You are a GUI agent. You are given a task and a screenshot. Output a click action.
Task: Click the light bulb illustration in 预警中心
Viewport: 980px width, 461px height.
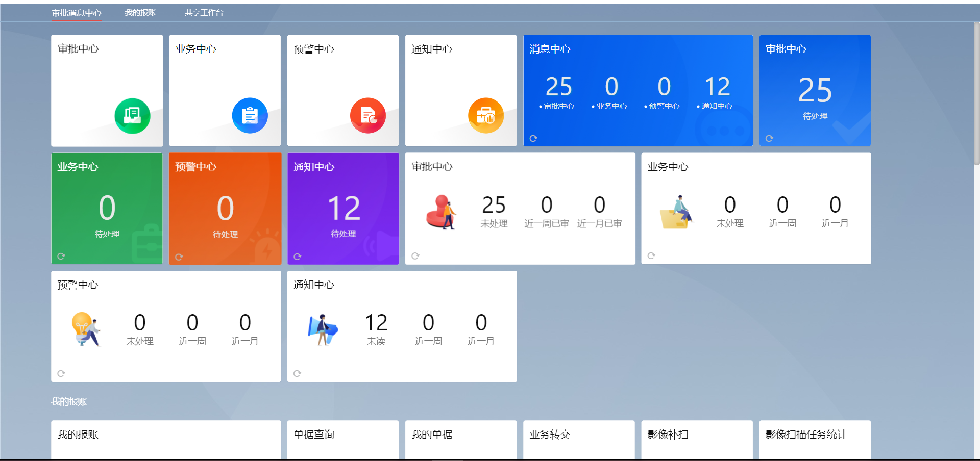(x=86, y=329)
